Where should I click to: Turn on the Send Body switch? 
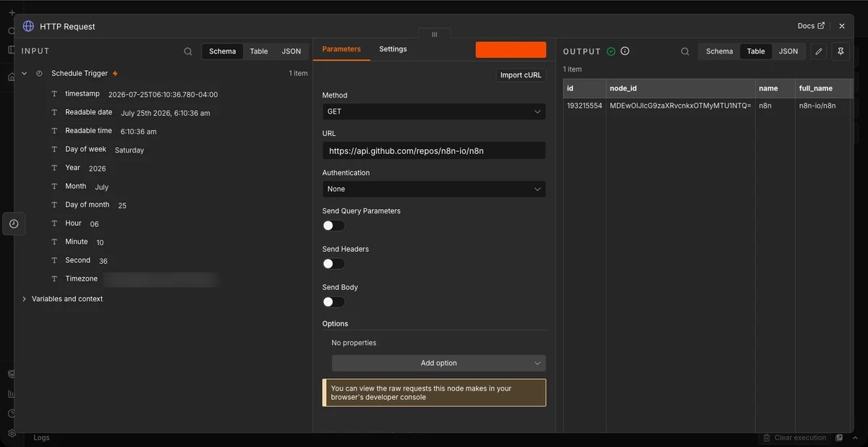coord(333,302)
